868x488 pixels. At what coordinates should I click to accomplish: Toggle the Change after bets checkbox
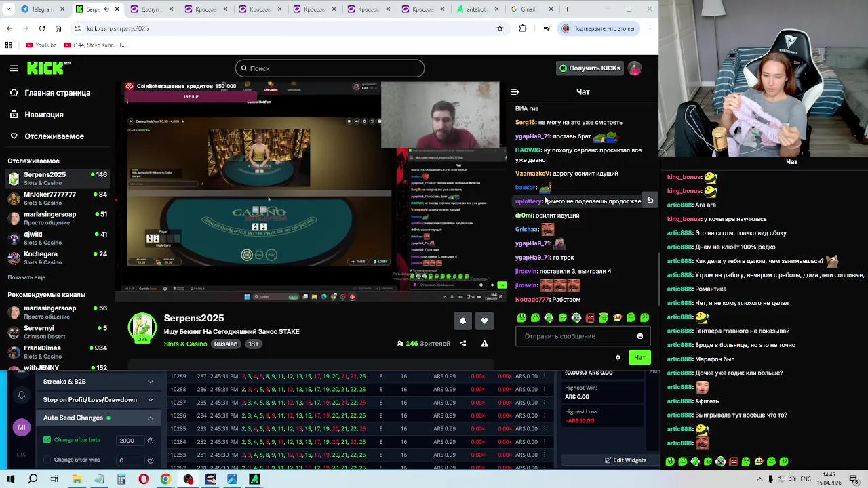[47, 440]
